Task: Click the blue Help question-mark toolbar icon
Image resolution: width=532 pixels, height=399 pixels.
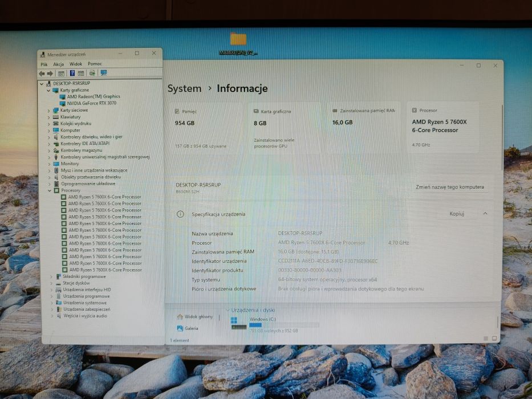Action: (72, 73)
